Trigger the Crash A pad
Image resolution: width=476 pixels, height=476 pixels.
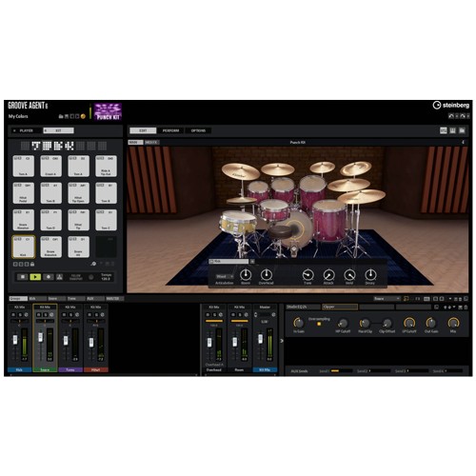coord(50,166)
